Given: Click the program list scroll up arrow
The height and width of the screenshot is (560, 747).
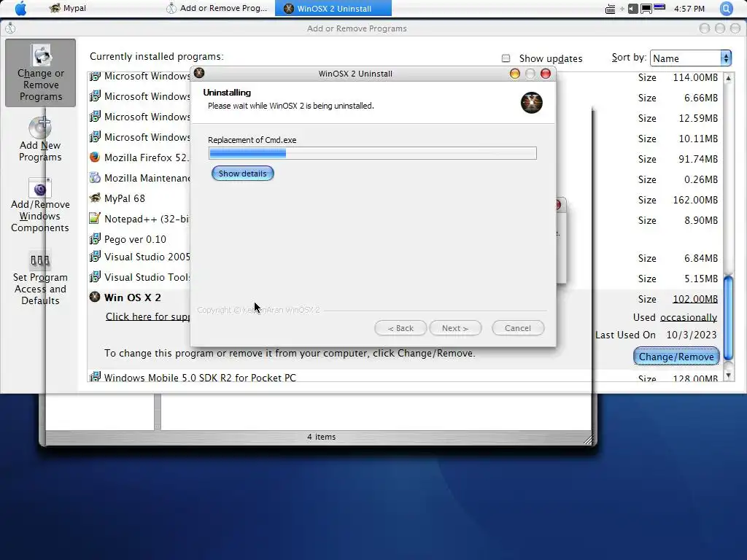Looking at the screenshot, I should (x=728, y=77).
